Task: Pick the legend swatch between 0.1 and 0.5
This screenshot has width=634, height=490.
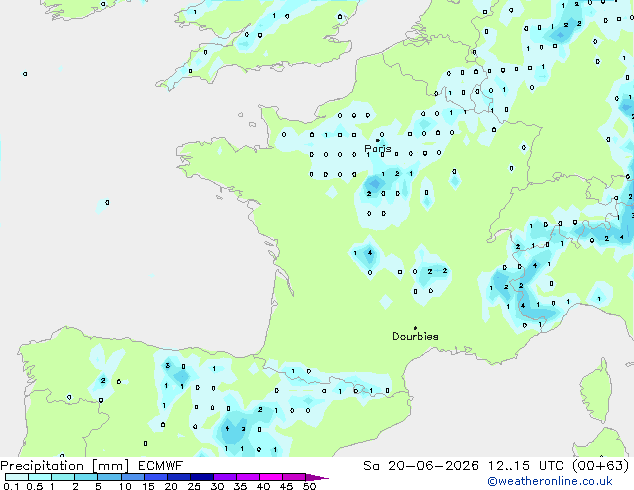Action: pyautogui.click(x=17, y=477)
